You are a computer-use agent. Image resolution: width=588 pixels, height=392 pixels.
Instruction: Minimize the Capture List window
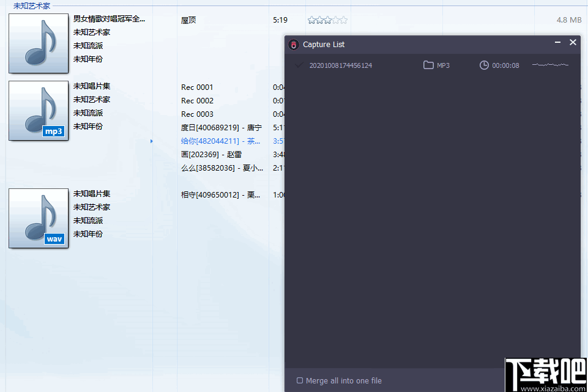point(556,42)
